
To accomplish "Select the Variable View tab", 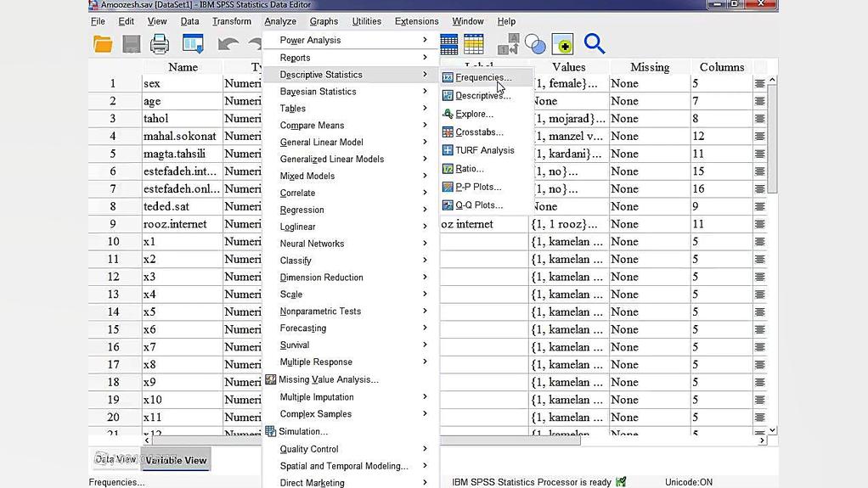I will (x=176, y=460).
